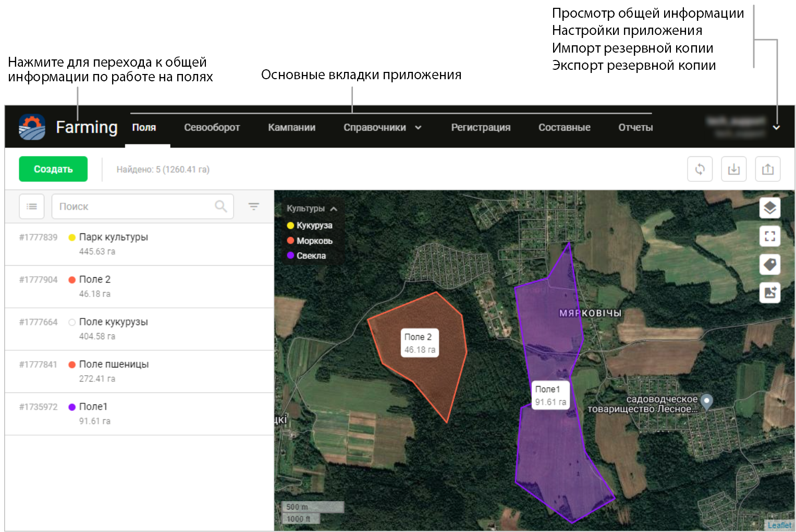Toggle fullscreen map view icon
The width and height of the screenshot is (796, 532).
pyautogui.click(x=770, y=236)
